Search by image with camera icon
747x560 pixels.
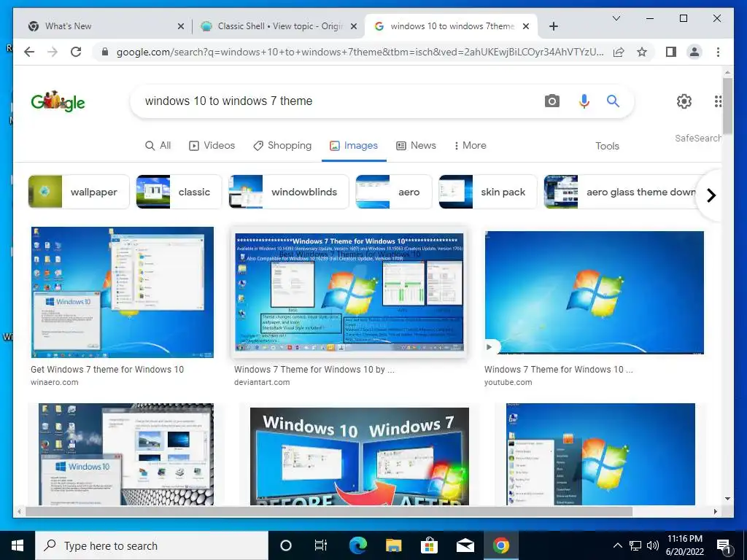(551, 101)
